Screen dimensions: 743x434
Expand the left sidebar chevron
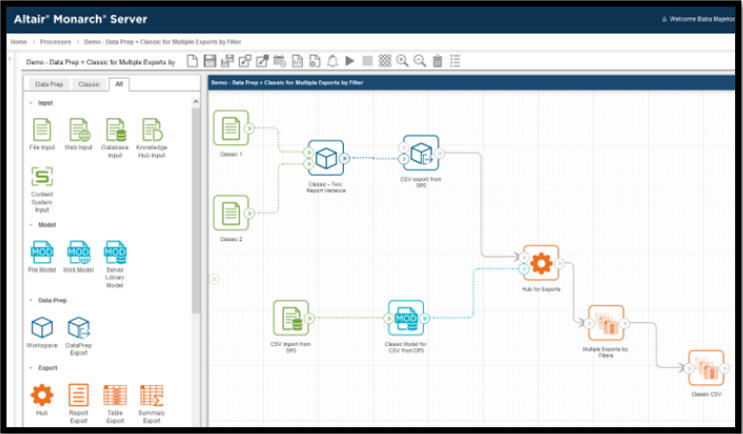10,59
